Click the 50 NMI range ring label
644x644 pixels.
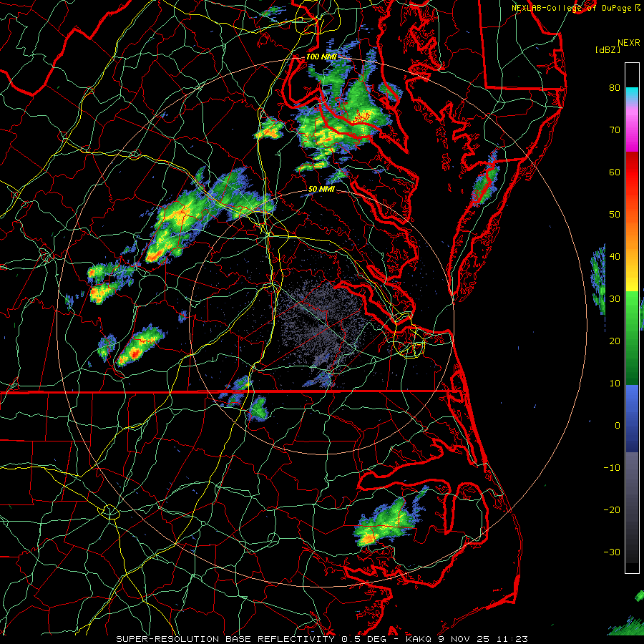(321, 189)
